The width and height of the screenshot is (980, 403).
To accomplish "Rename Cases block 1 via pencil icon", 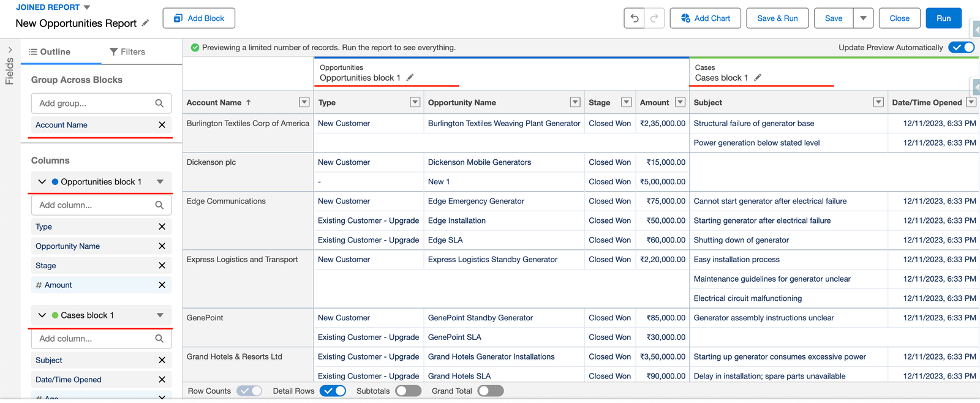I will point(758,78).
